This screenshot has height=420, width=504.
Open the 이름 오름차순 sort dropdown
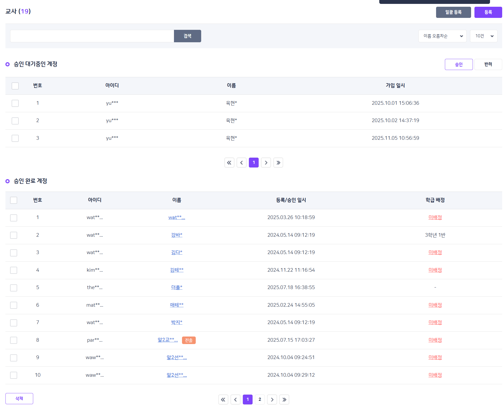pos(442,36)
